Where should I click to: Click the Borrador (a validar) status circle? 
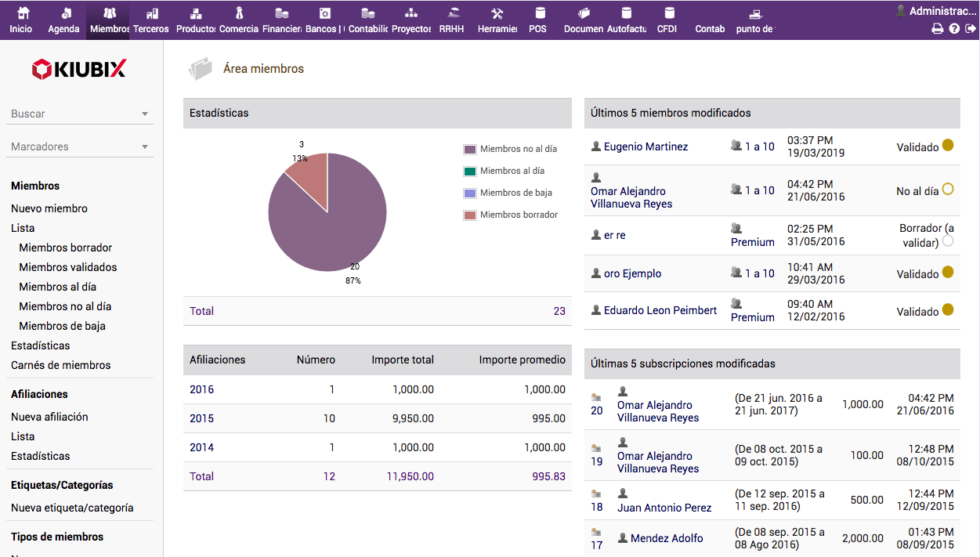pyautogui.click(x=948, y=241)
